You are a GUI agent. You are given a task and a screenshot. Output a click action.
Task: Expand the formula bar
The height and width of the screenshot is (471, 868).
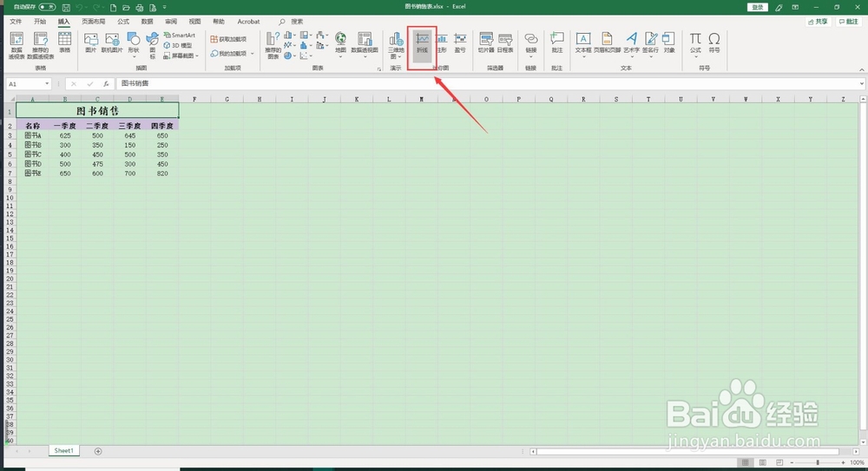tap(862, 83)
